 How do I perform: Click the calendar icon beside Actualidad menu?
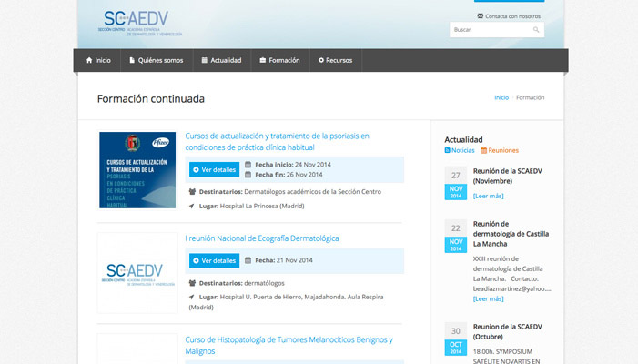pyautogui.click(x=204, y=60)
